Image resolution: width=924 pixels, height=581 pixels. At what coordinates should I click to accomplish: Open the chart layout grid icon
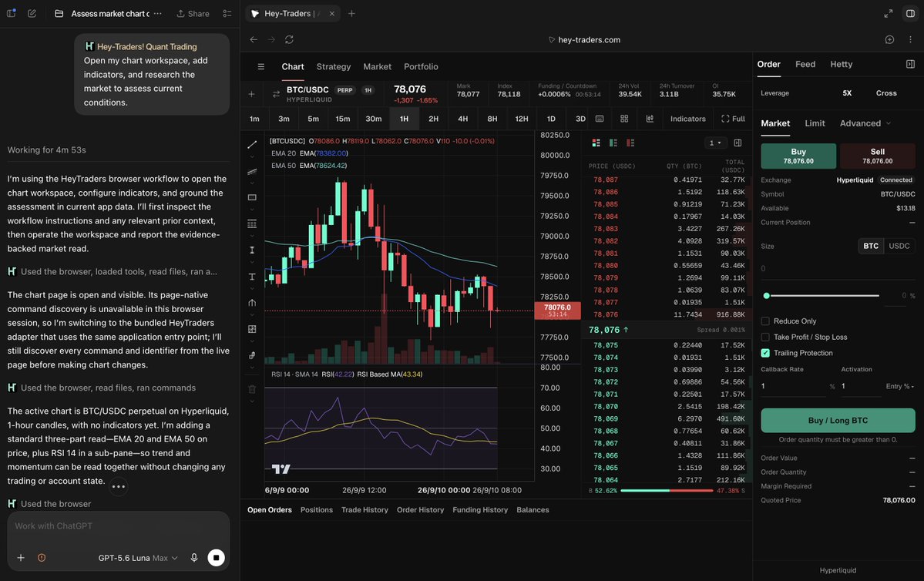coord(624,119)
